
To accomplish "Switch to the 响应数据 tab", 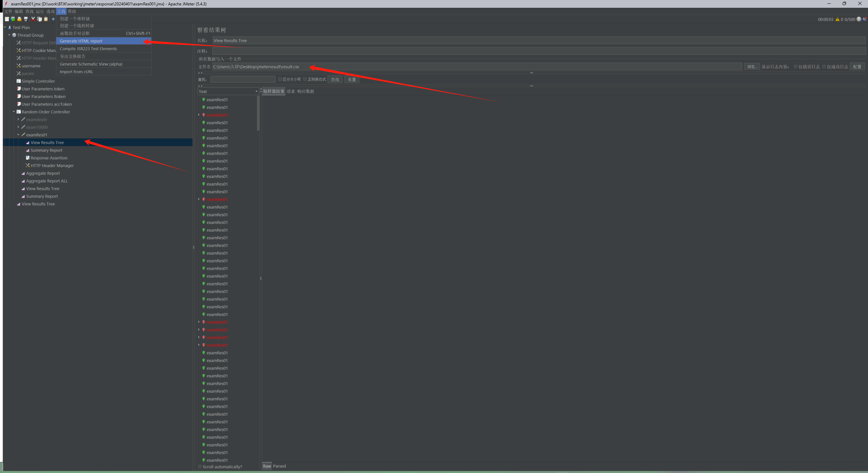I will tap(306, 91).
